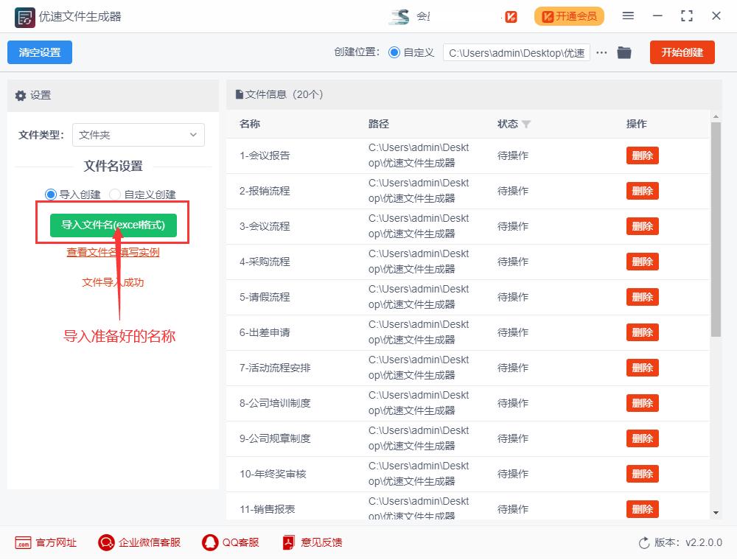737x560 pixels.
Task: Click the 设置 gear icon in left panel
Action: [21, 95]
